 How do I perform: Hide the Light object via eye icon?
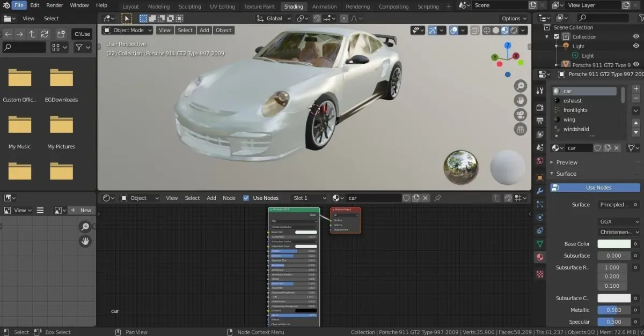coord(636,46)
